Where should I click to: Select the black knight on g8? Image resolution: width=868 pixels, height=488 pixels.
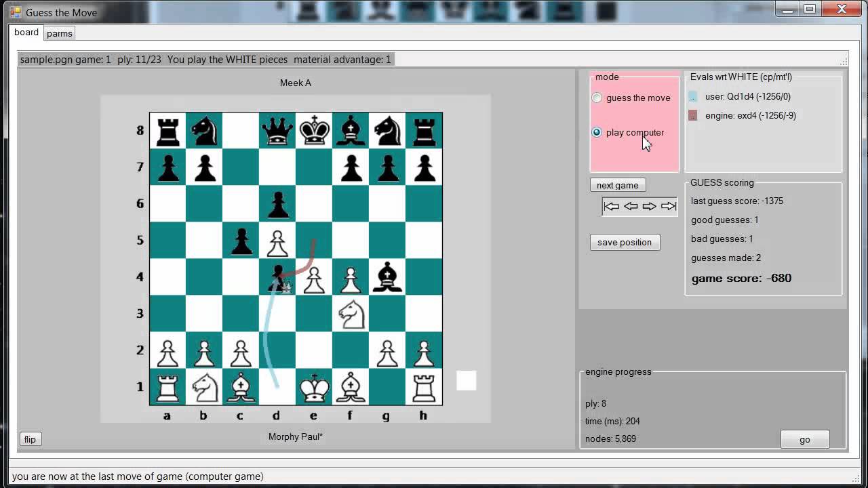pyautogui.click(x=387, y=130)
